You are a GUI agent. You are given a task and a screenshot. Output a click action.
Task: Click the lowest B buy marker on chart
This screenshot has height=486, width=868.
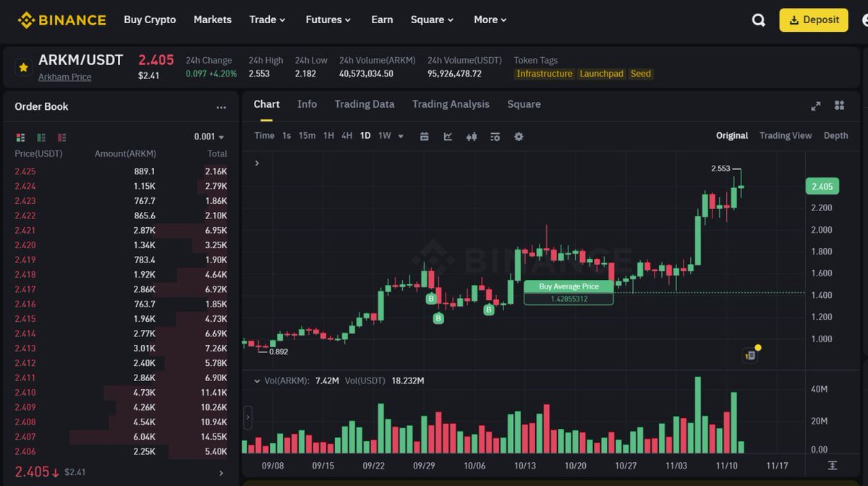tap(438, 318)
